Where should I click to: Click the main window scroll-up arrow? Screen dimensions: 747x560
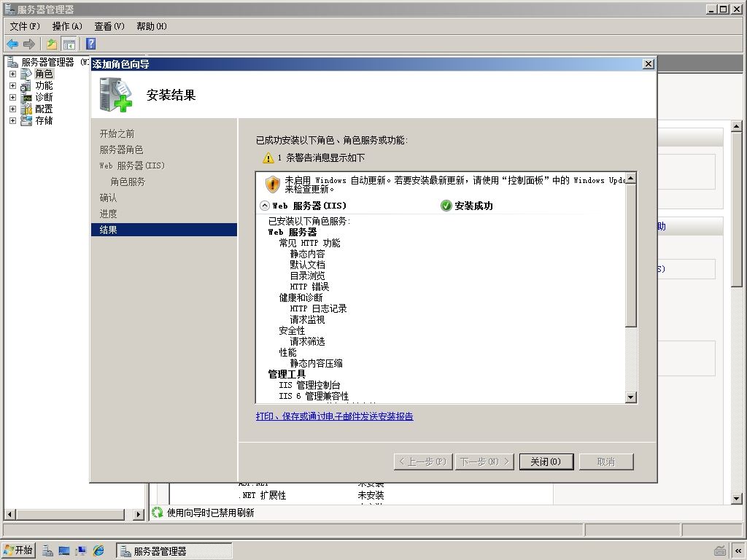(x=737, y=126)
